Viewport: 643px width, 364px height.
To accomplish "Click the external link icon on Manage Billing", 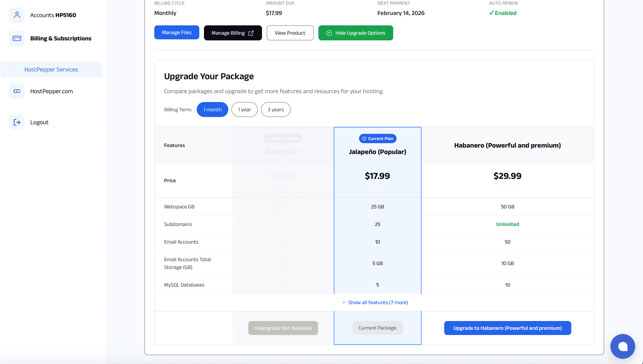I will [x=251, y=33].
